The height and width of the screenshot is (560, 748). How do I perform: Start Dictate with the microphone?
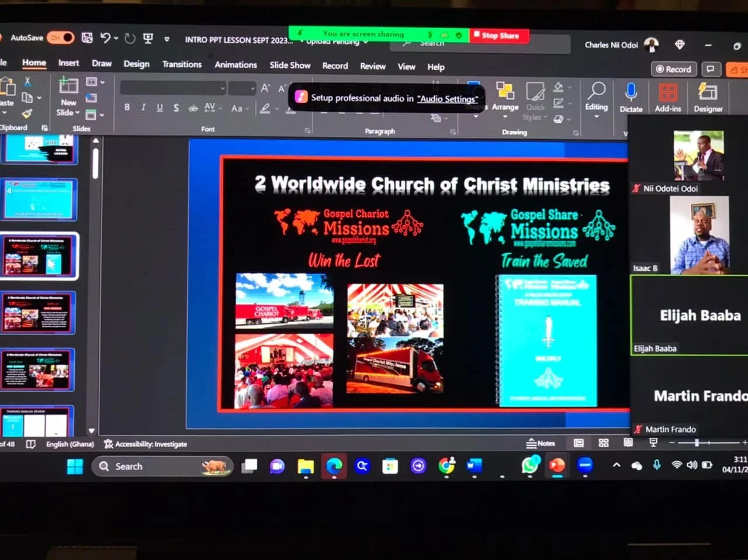631,96
